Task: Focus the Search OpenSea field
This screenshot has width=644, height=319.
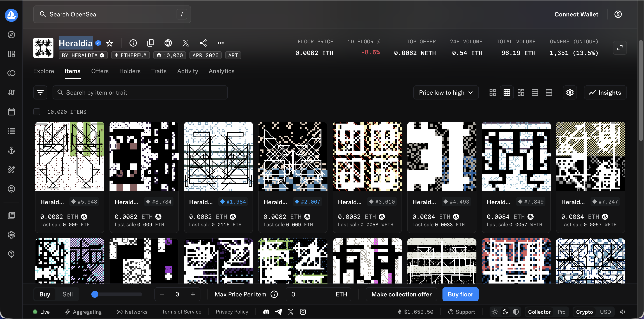Action: coord(112,14)
